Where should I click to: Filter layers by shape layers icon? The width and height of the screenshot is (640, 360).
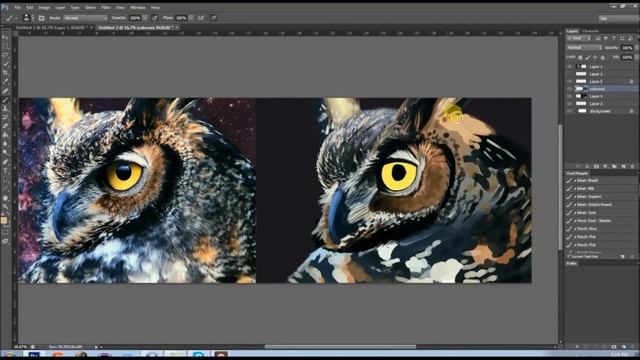[x=622, y=38]
